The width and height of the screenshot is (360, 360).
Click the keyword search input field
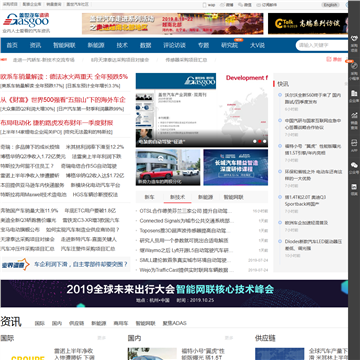322,45
